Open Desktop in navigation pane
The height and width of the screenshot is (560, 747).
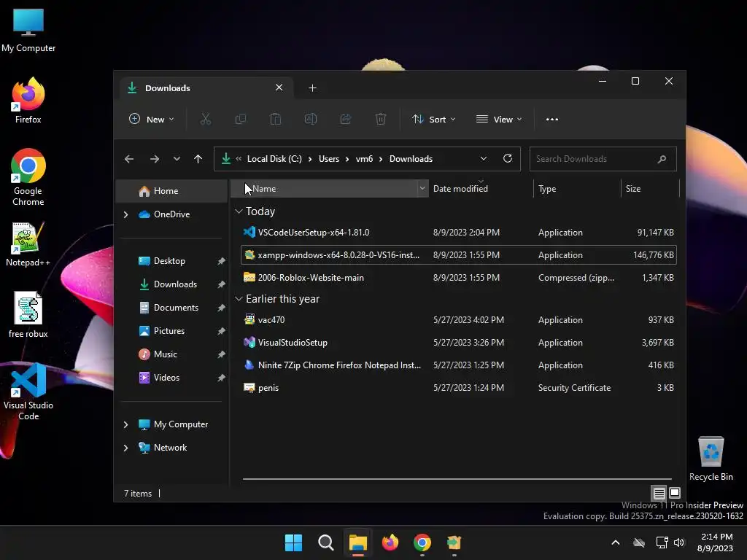[171, 261]
